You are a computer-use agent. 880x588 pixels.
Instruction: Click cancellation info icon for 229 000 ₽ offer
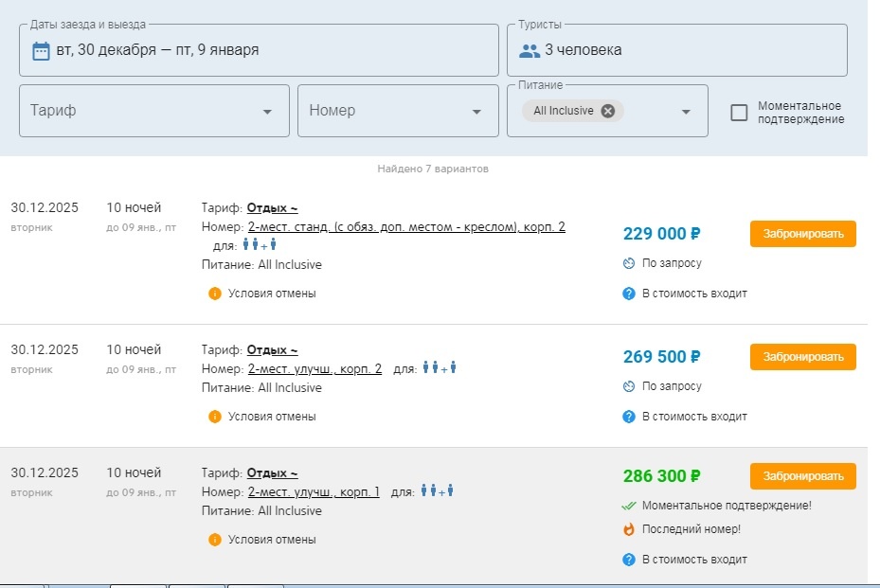point(214,294)
